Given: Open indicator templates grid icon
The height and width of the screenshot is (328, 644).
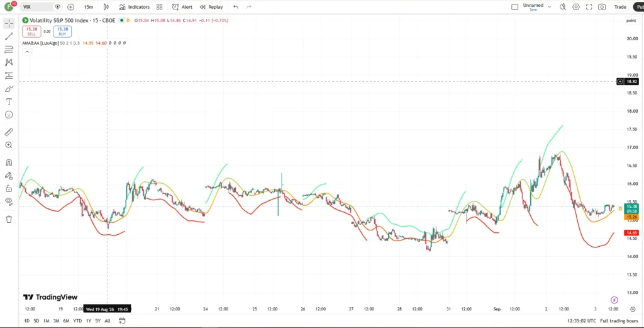Looking at the screenshot, I should pos(159,7).
